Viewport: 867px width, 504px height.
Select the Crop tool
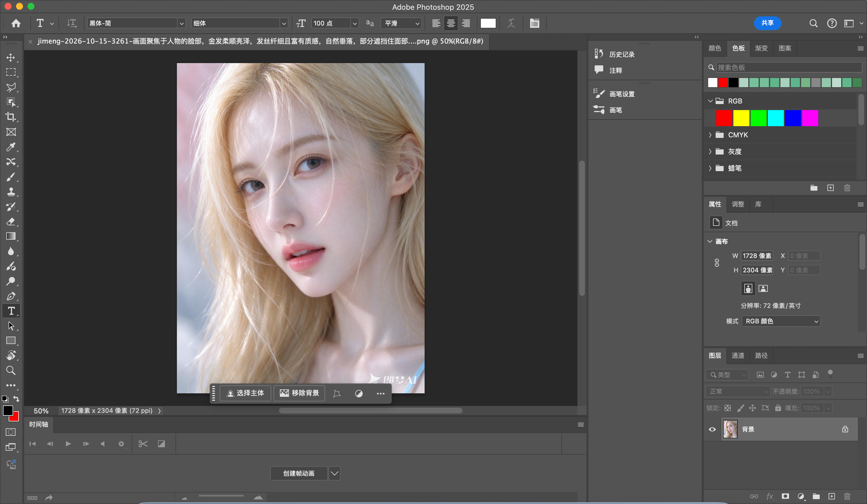11,117
